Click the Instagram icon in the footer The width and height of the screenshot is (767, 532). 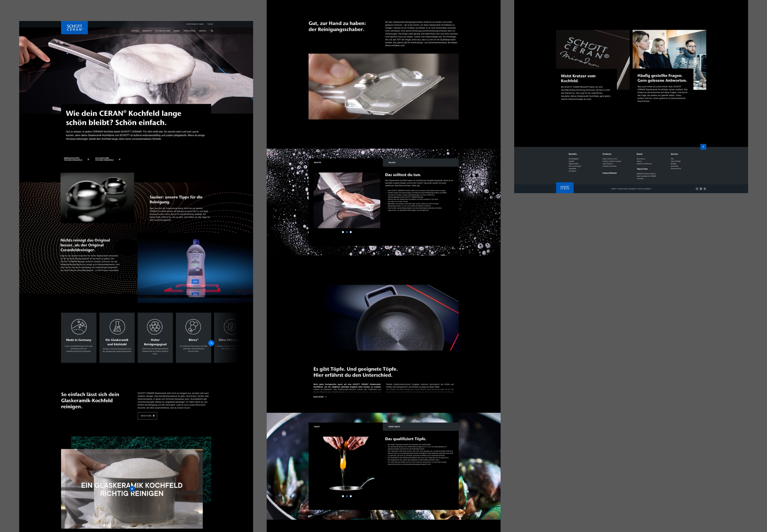[x=697, y=189]
